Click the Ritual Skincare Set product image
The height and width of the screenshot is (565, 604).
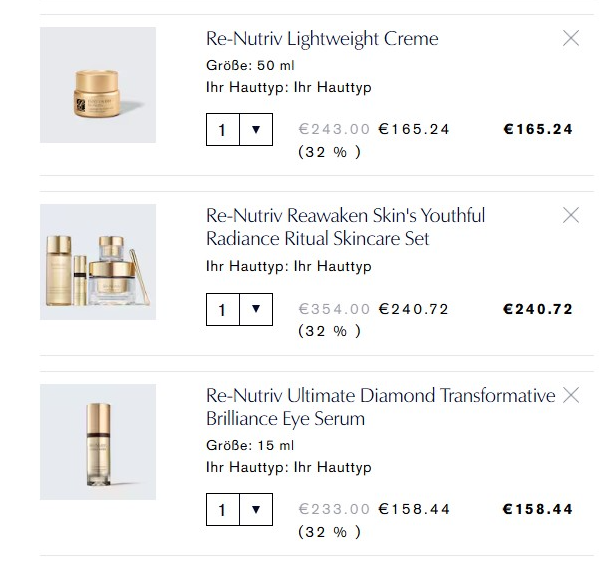click(98, 262)
